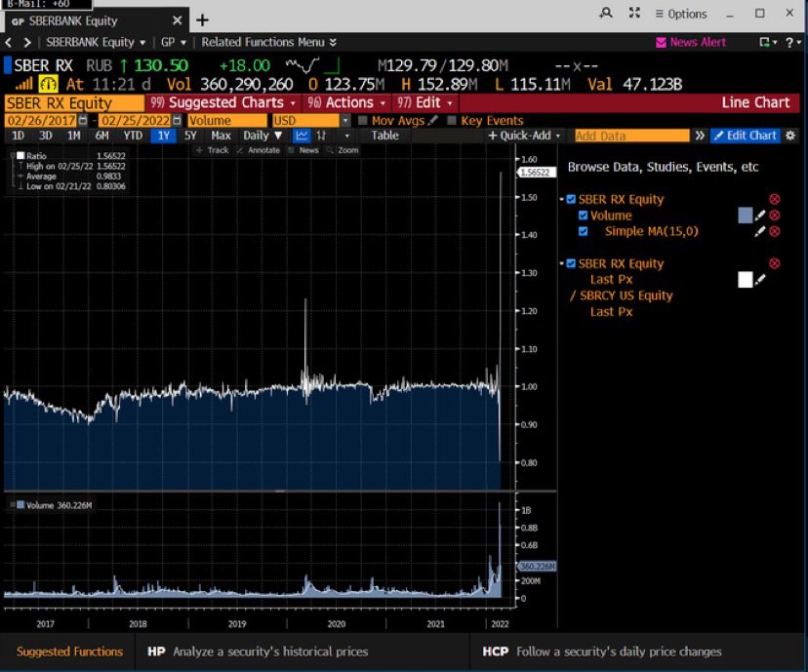Go back with the left arrow
The width and height of the screenshot is (808, 672).
click(x=8, y=42)
